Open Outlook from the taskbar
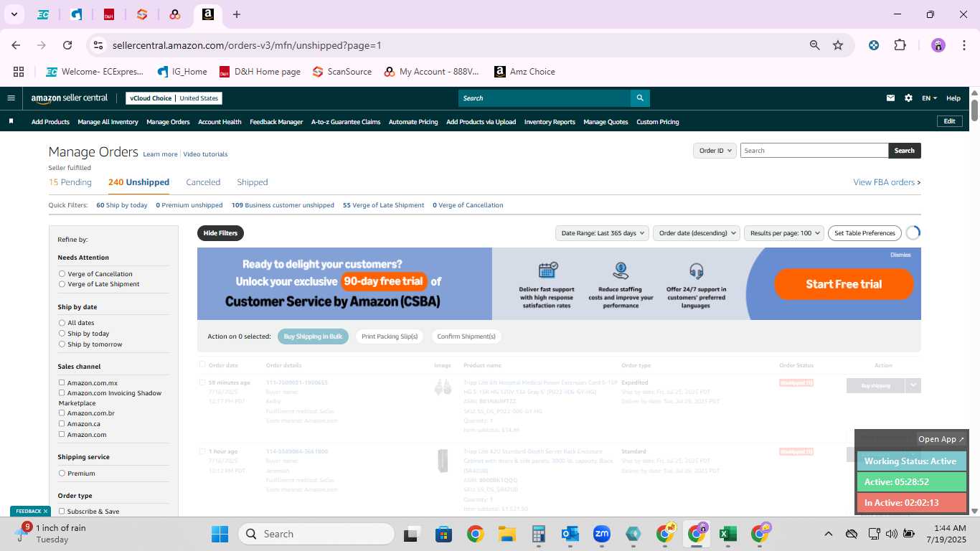The image size is (980, 551). (570, 534)
